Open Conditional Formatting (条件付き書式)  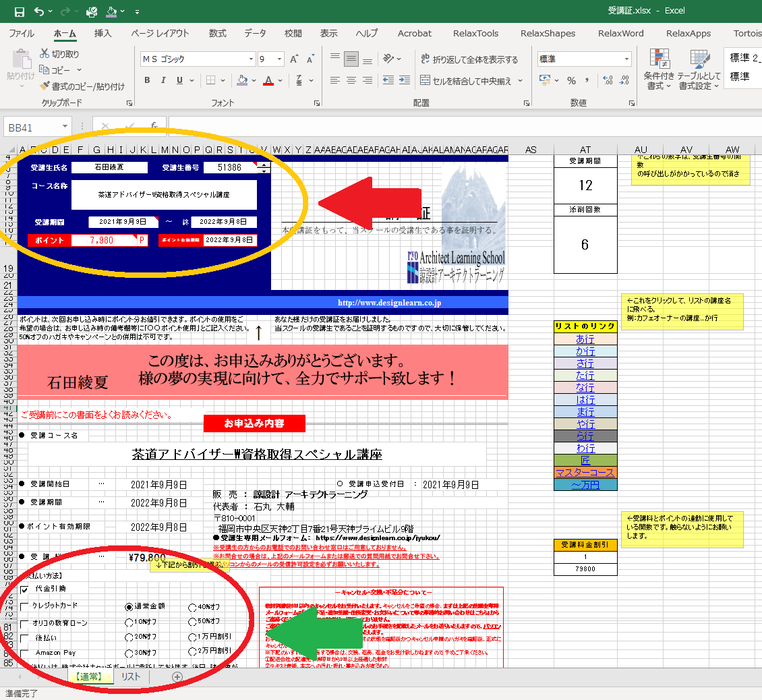click(x=659, y=67)
